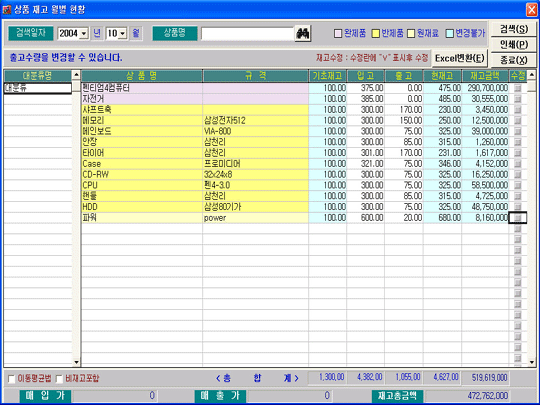Enable the 이동평균법 checkbox

coord(11,379)
